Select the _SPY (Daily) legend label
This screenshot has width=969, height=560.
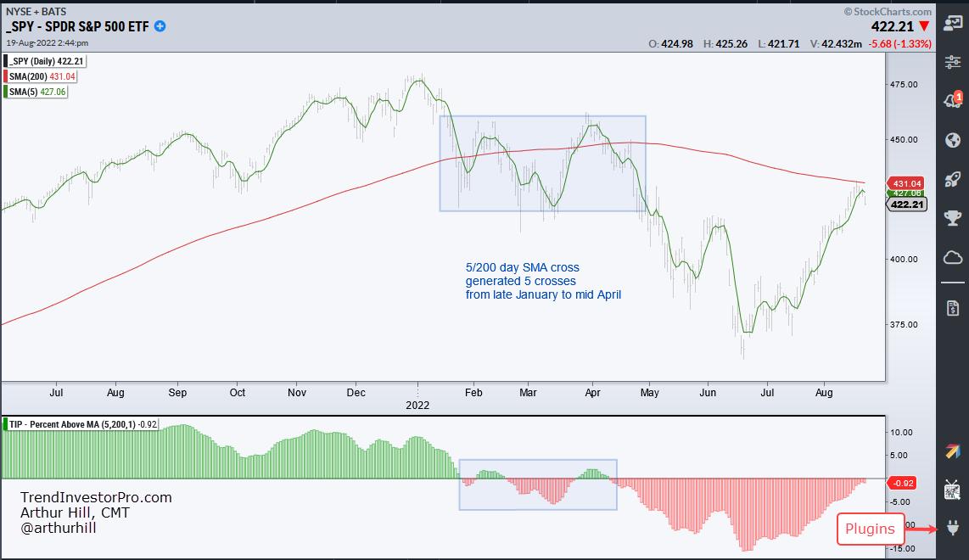click(x=46, y=61)
